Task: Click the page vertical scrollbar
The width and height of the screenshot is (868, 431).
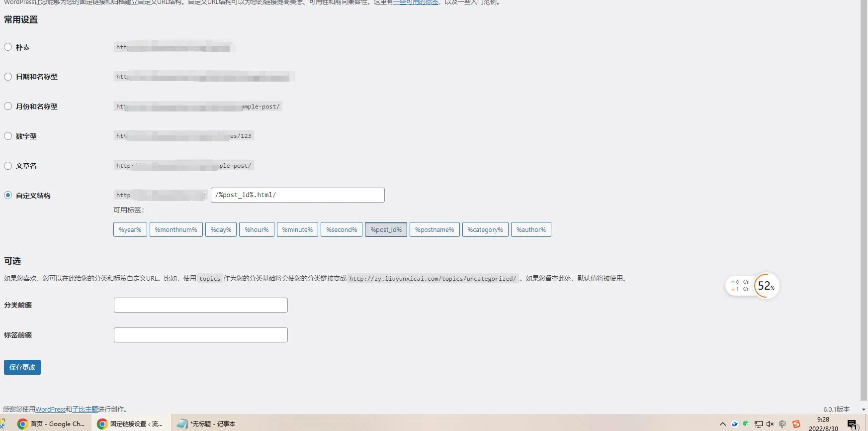Action: [864, 199]
